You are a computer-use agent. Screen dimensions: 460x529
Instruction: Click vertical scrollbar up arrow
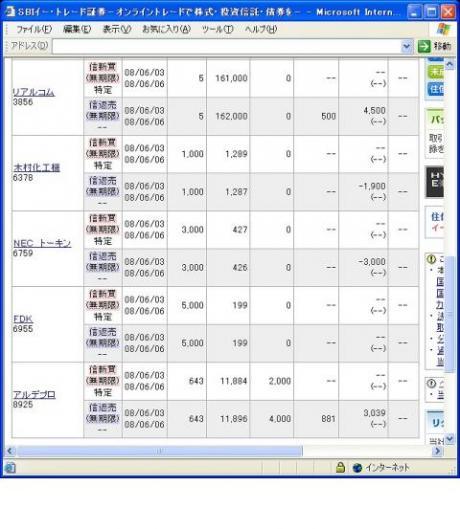coord(450,64)
